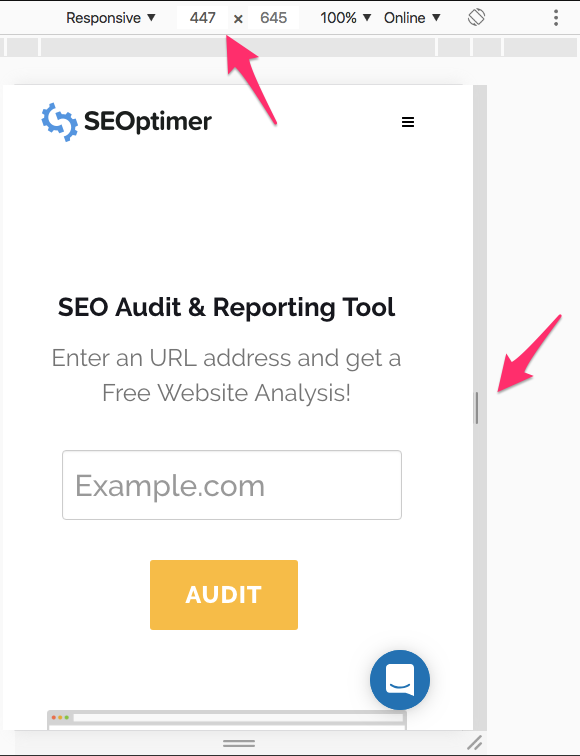Select the wide center media query bar segment
580x756 pixels.
tap(238, 47)
